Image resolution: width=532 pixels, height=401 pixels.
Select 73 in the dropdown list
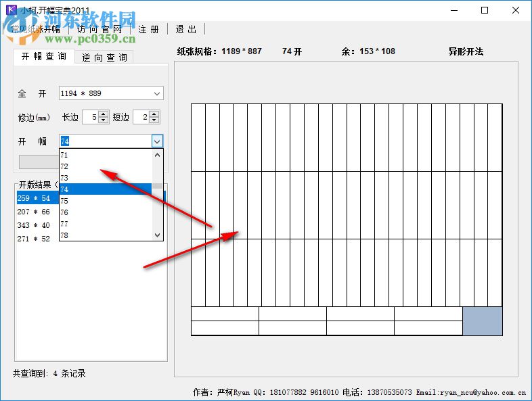[106, 178]
